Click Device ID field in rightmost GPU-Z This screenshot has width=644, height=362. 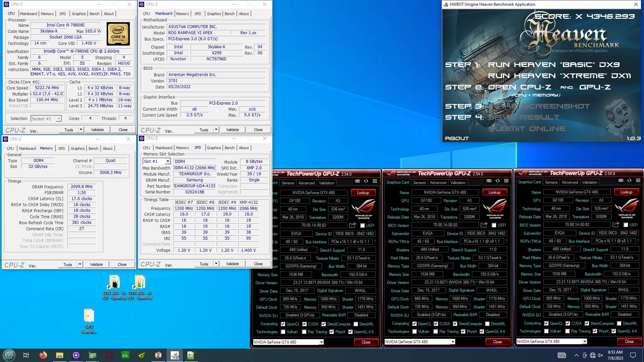click(618, 233)
